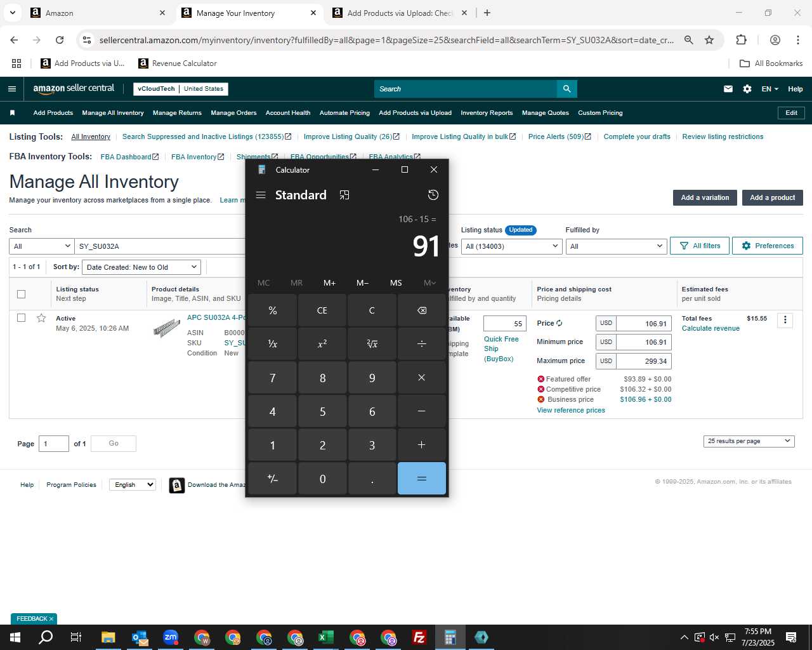Bookmark this page with star icon
The width and height of the screenshot is (812, 650).
pos(709,40)
